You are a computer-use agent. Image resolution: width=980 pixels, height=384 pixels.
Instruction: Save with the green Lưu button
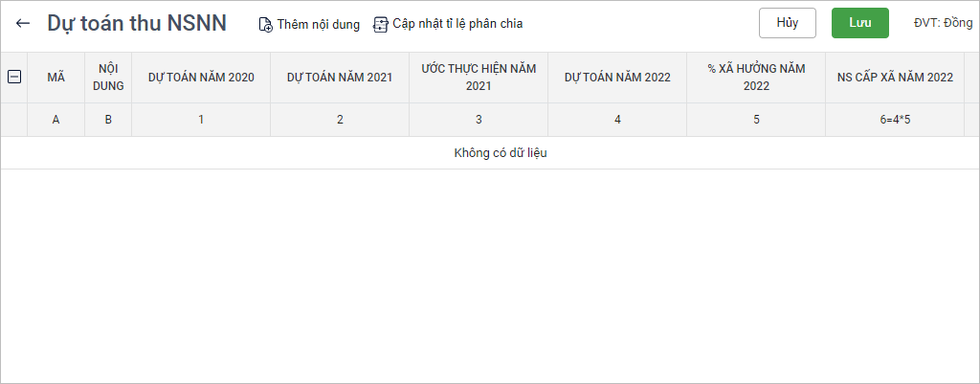point(859,23)
